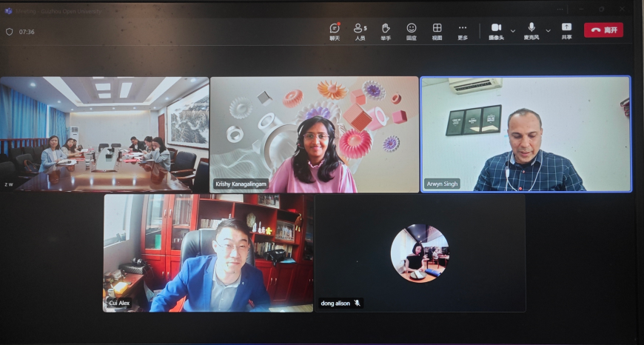Expand the camera options dropdown arrow
Viewport: 644px width, 345px height.
pos(513,31)
